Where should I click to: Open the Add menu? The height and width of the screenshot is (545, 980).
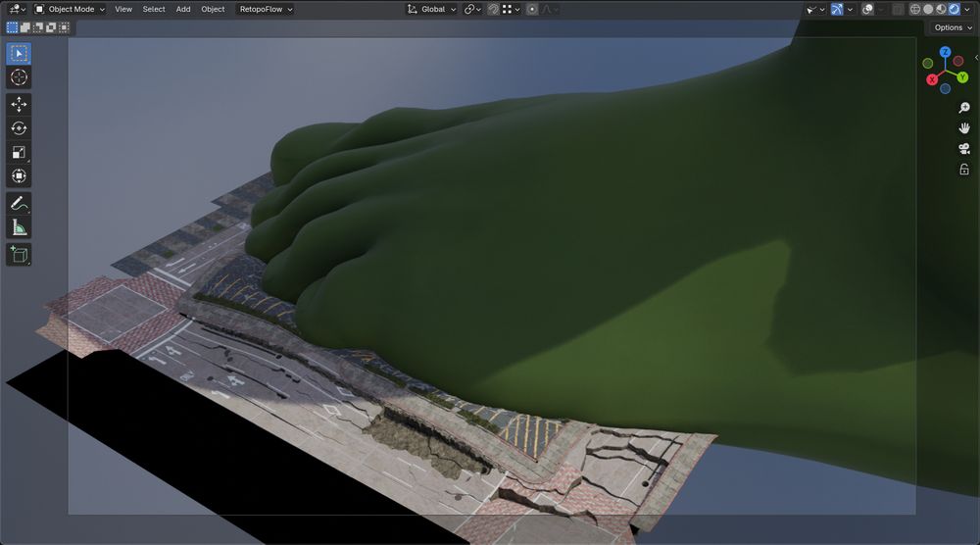(183, 10)
